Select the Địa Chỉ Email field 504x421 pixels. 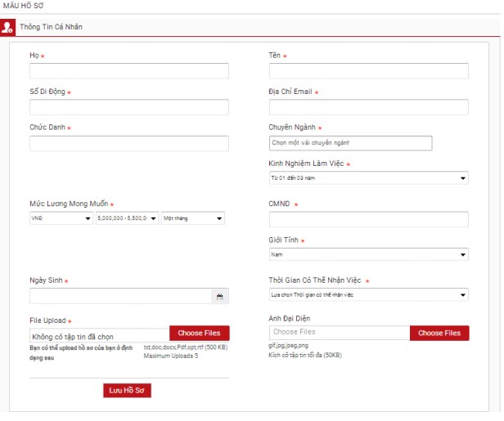[368, 107]
